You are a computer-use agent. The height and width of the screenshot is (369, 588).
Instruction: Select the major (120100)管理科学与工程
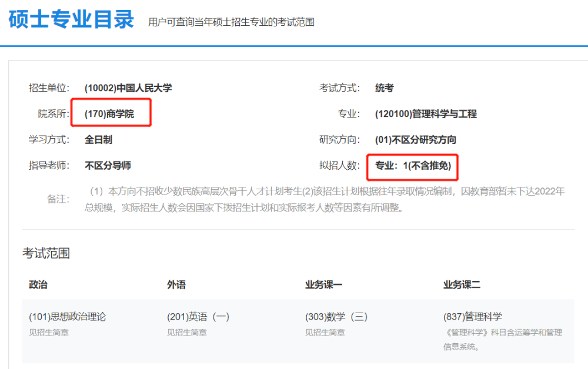(426, 114)
